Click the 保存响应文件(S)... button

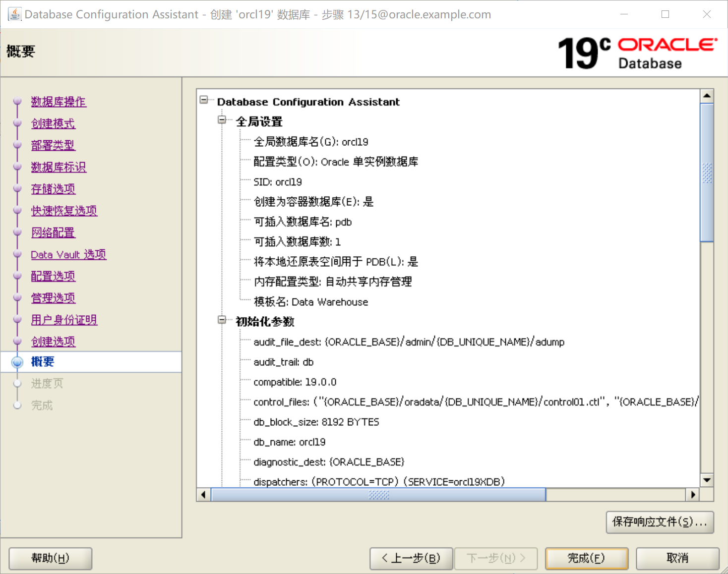(x=660, y=522)
